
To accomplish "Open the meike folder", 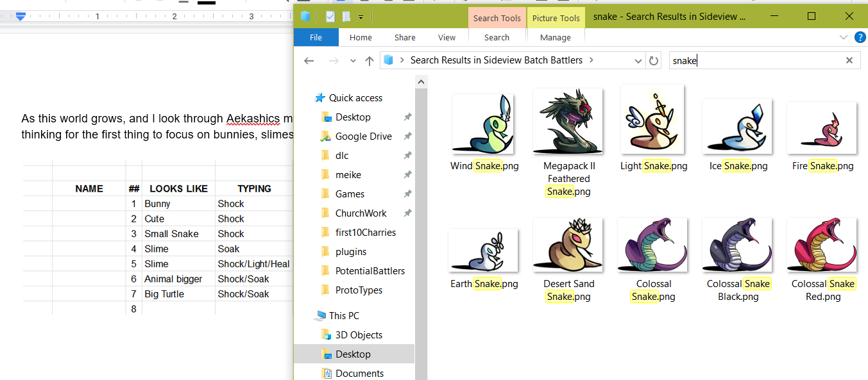I will [348, 175].
